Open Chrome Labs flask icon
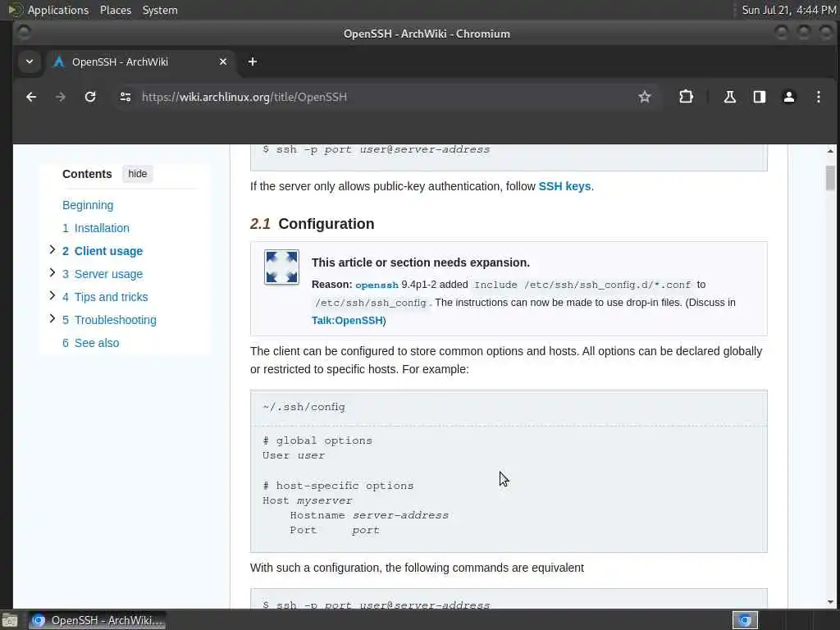Image resolution: width=840 pixels, height=630 pixels. click(x=729, y=97)
